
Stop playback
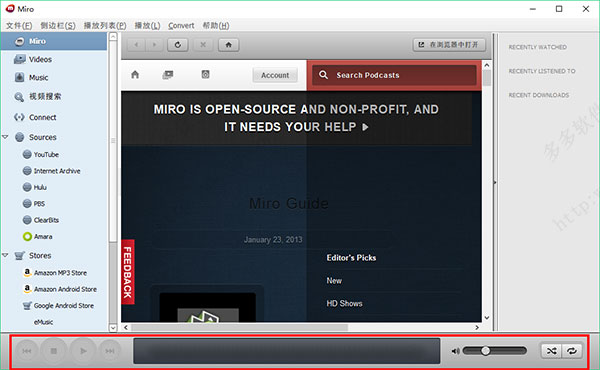point(54,351)
